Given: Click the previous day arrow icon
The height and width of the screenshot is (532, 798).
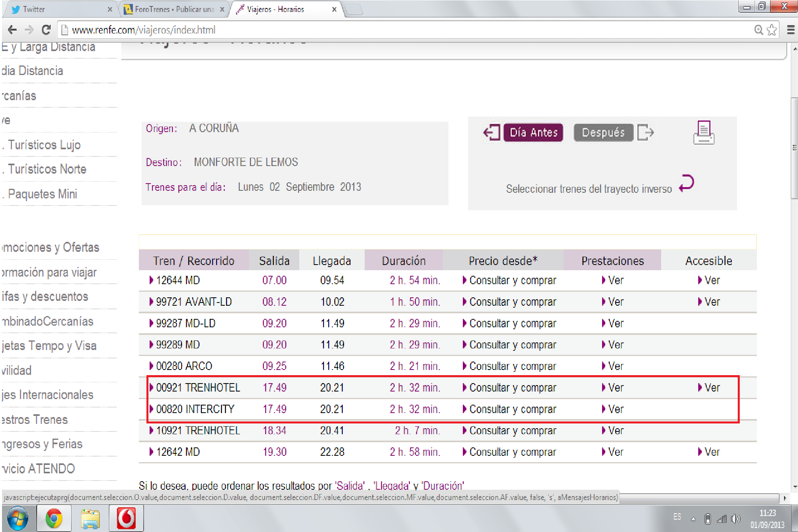Looking at the screenshot, I should point(492,133).
